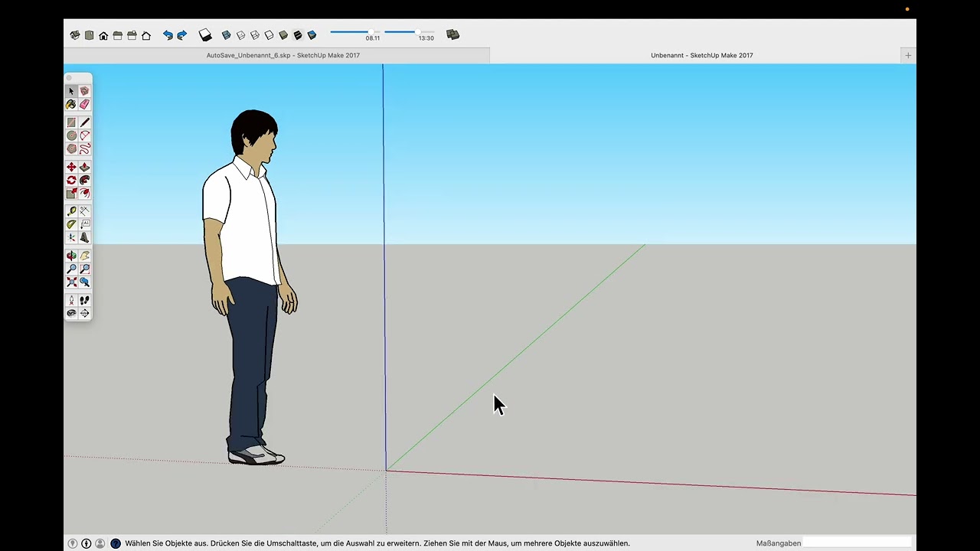Toggle shadows display on or off
Viewport: 980px width, 551px height.
tap(205, 35)
